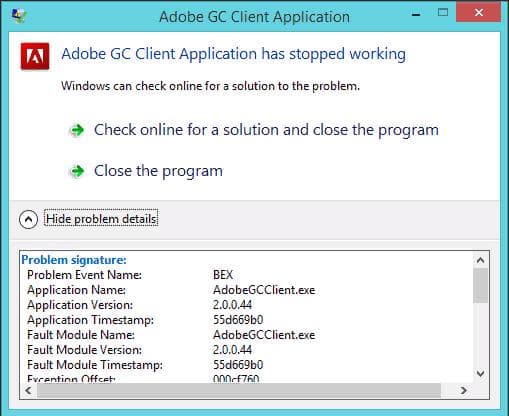Click the vertical scrollbar up arrow
The height and width of the screenshot is (416, 509).
(480, 260)
